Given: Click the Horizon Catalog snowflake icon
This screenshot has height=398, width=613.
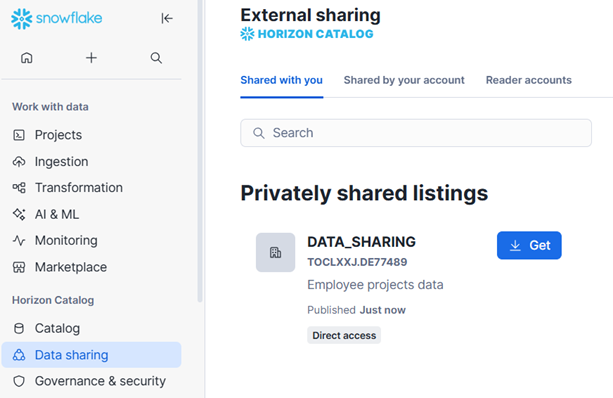Looking at the screenshot, I should (x=247, y=34).
